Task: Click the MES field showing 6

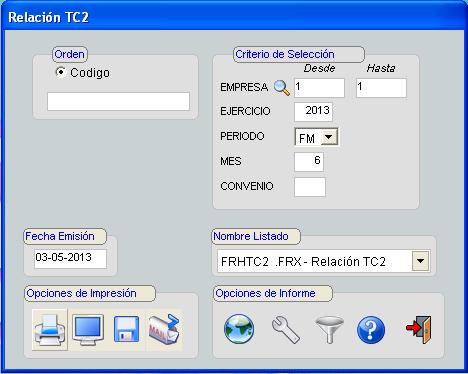Action: coord(309,162)
